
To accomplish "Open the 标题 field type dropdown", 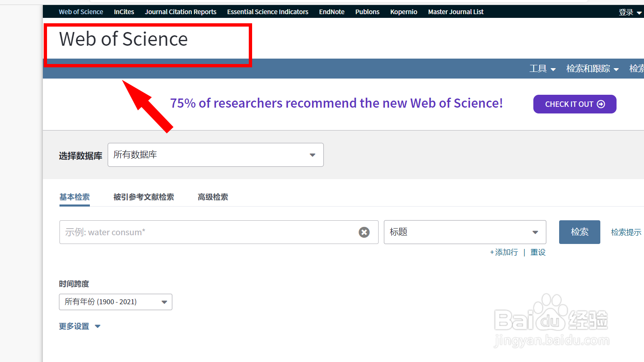I will click(465, 232).
